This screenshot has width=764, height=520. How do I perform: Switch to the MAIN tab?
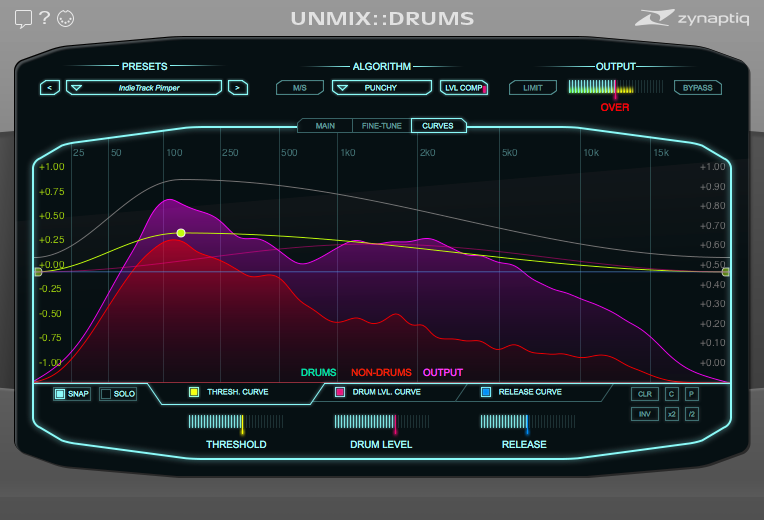pyautogui.click(x=325, y=126)
